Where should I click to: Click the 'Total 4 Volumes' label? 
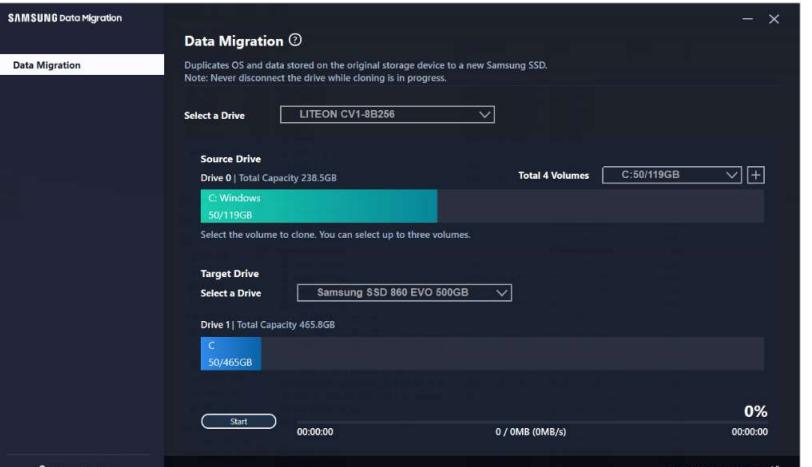(554, 176)
